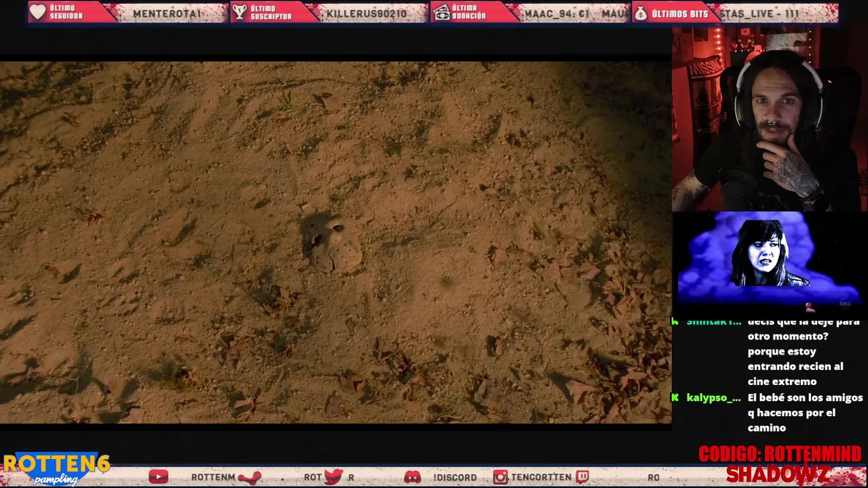
Task: Click the Twitch logo icon
Action: click(582, 476)
